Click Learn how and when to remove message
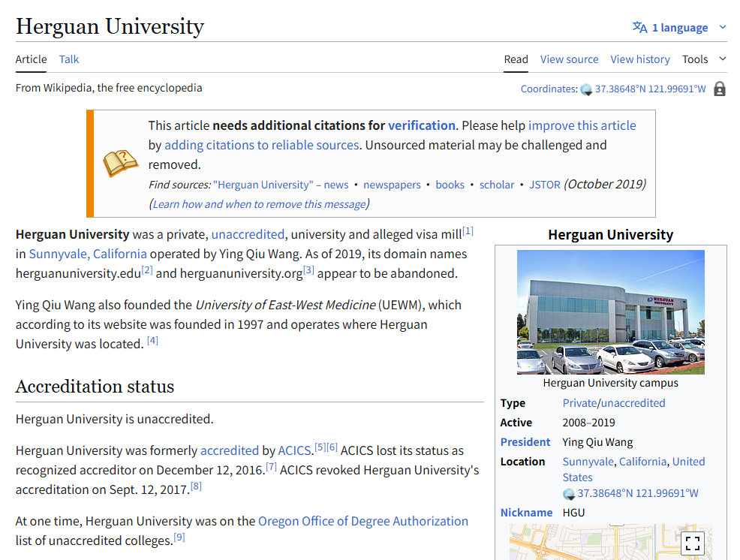Viewport: 740px width, 560px height. pyautogui.click(x=259, y=204)
